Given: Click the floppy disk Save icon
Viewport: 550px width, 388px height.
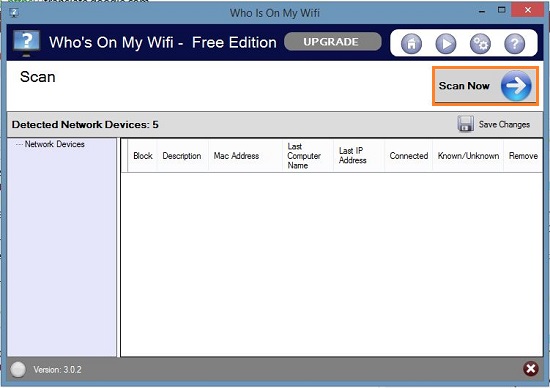Looking at the screenshot, I should (x=465, y=124).
